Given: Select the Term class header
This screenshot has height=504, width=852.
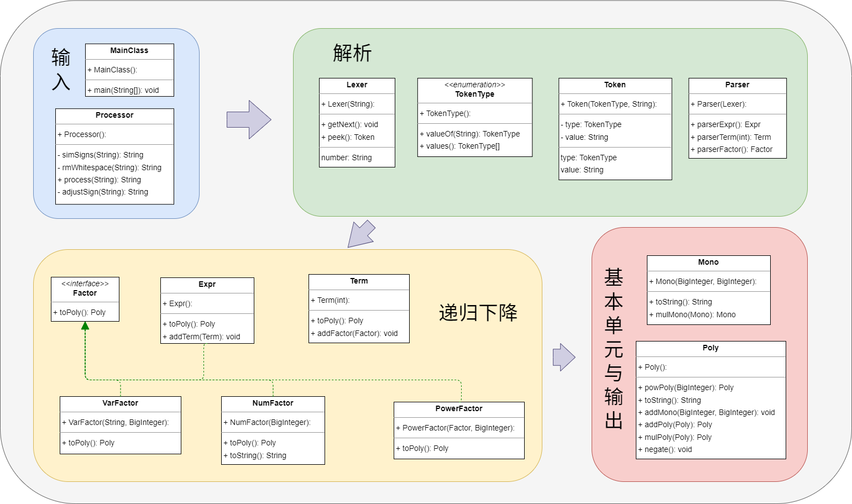Looking at the screenshot, I should click(359, 281).
